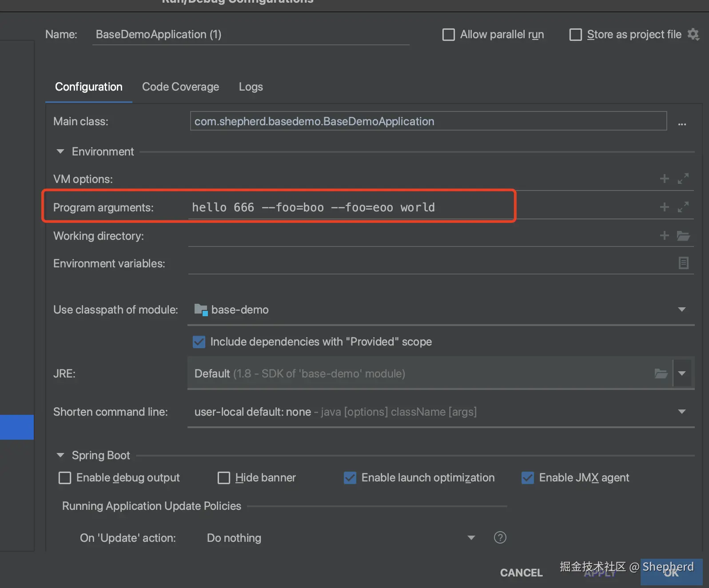Open the classpath module dropdown

pyautogui.click(x=681, y=310)
